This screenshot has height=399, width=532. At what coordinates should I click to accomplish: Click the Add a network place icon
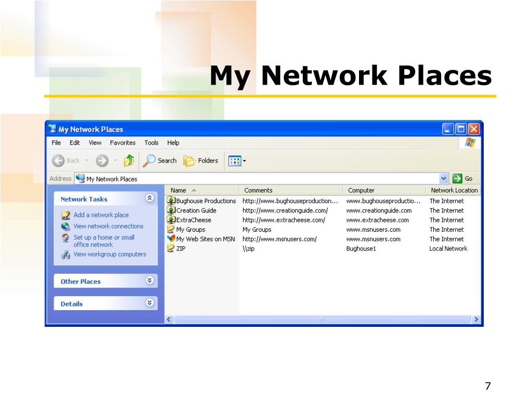[x=65, y=215]
